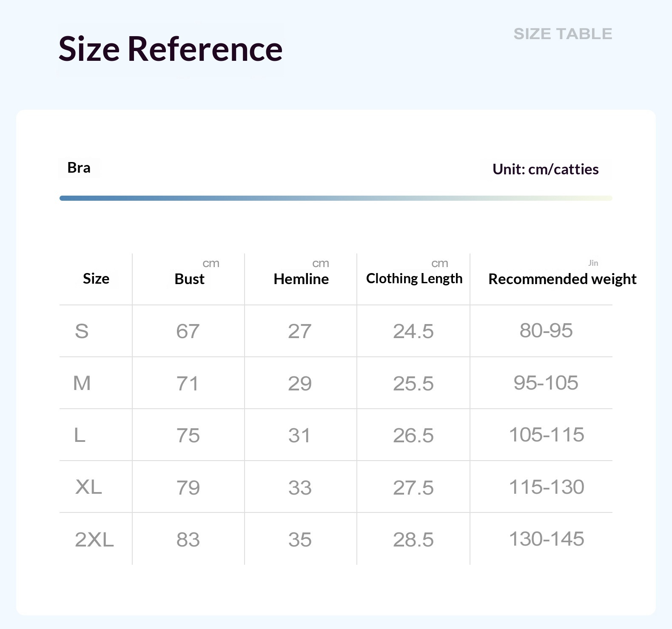The height and width of the screenshot is (629, 672).
Task: Select the Bra category label
Action: coord(79,168)
